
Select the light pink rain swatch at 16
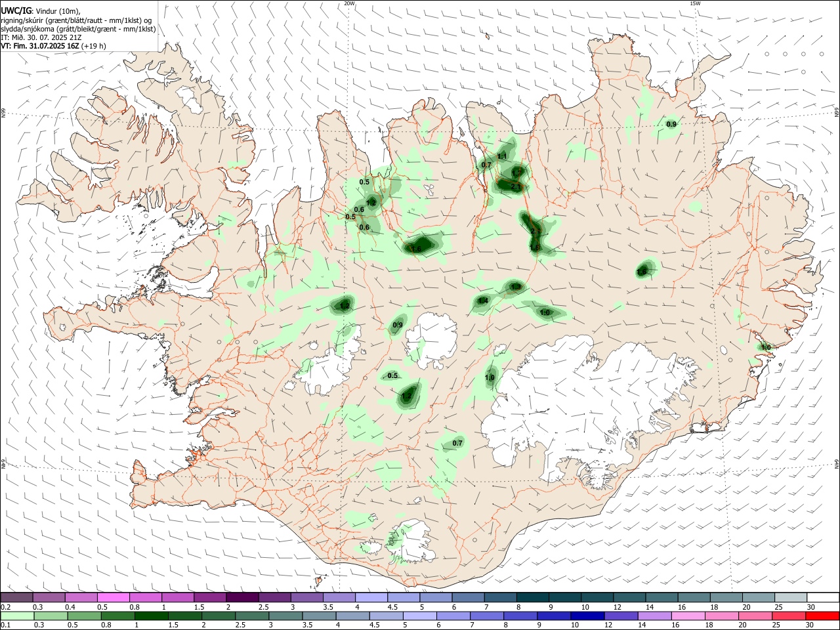pos(688,616)
